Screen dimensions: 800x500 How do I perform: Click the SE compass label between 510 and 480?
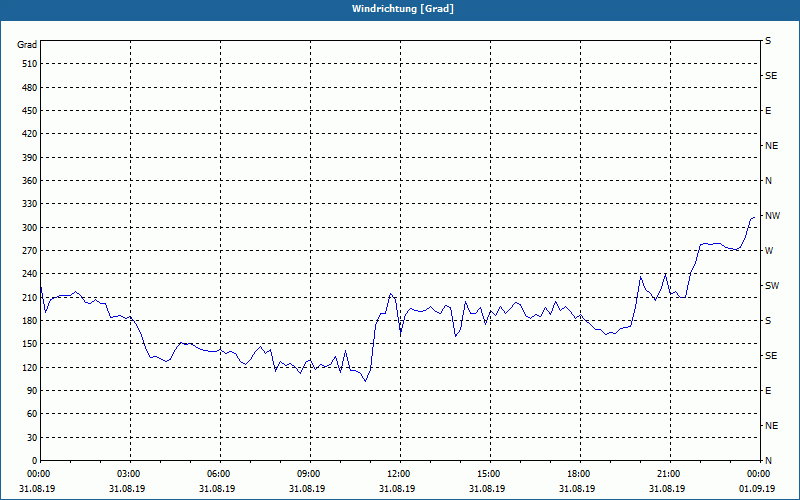click(771, 76)
